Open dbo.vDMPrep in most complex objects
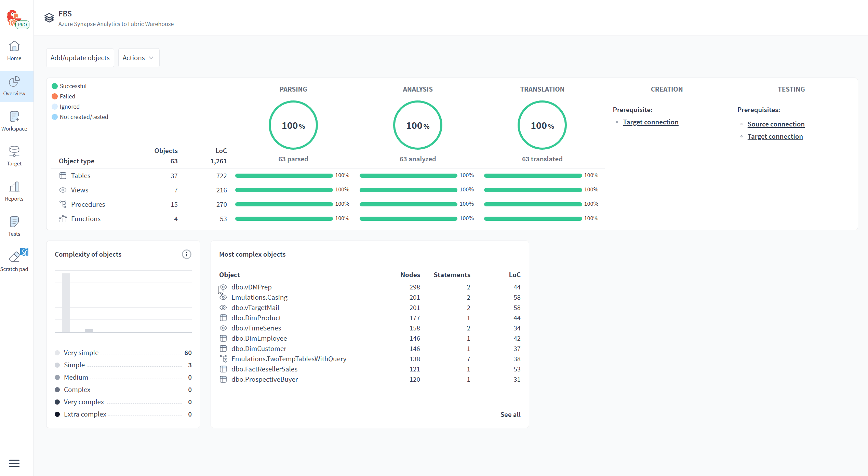The image size is (868, 476). pyautogui.click(x=251, y=287)
